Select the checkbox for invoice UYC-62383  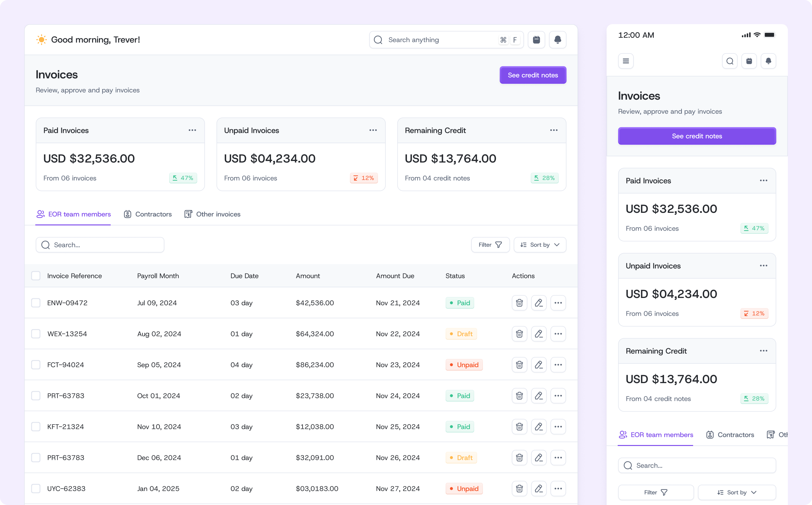pos(36,489)
